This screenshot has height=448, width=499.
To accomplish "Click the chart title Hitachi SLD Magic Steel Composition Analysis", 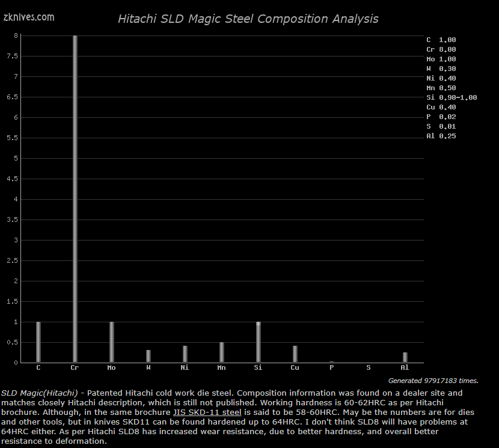I will coord(248,19).
